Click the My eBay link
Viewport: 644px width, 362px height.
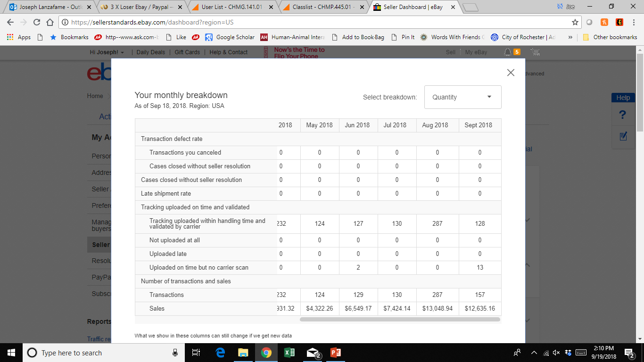coord(476,52)
